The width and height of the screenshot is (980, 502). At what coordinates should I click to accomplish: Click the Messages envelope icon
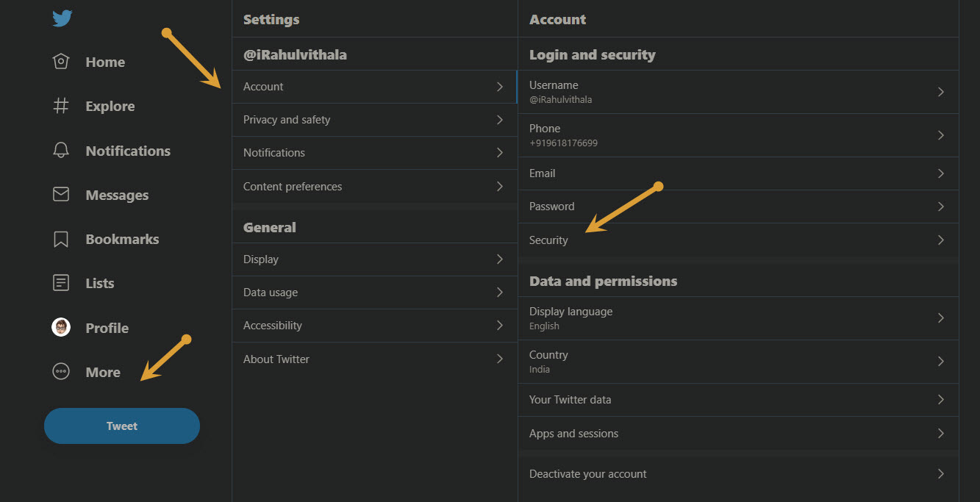(x=61, y=195)
